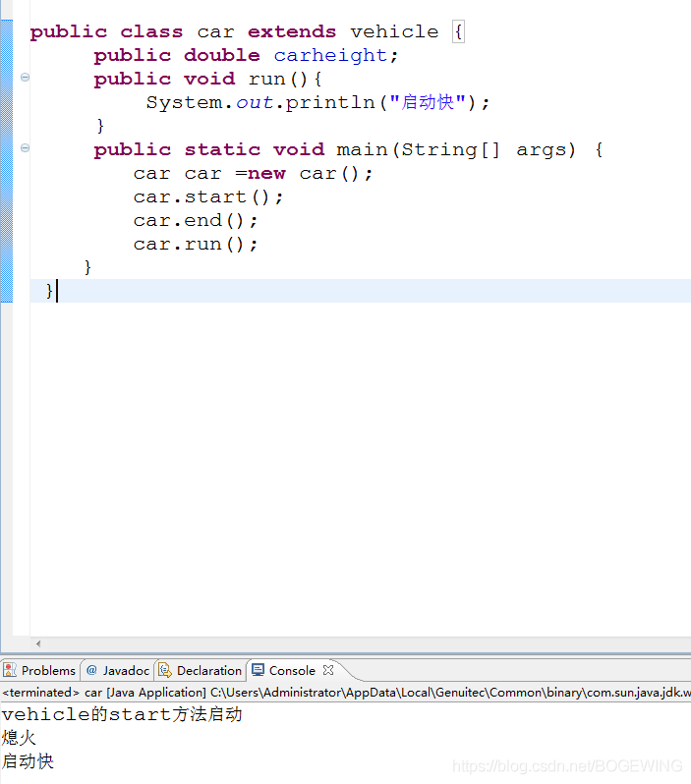Collapse the run() method fold marker
This screenshot has height=784, width=691.
coord(25,77)
